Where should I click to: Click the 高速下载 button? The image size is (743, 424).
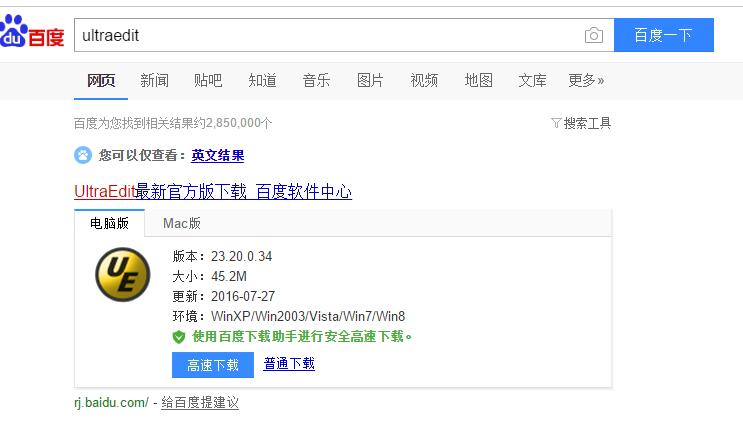pos(213,365)
